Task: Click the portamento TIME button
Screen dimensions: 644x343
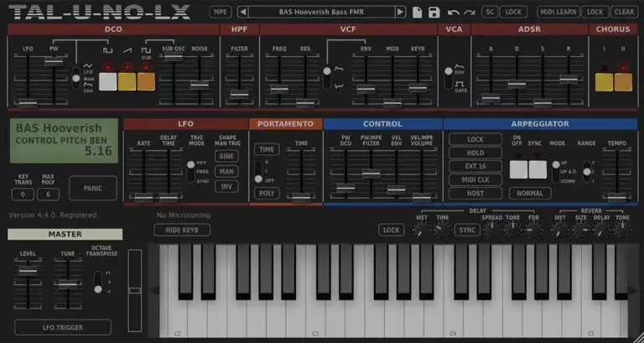Action: coord(267,149)
